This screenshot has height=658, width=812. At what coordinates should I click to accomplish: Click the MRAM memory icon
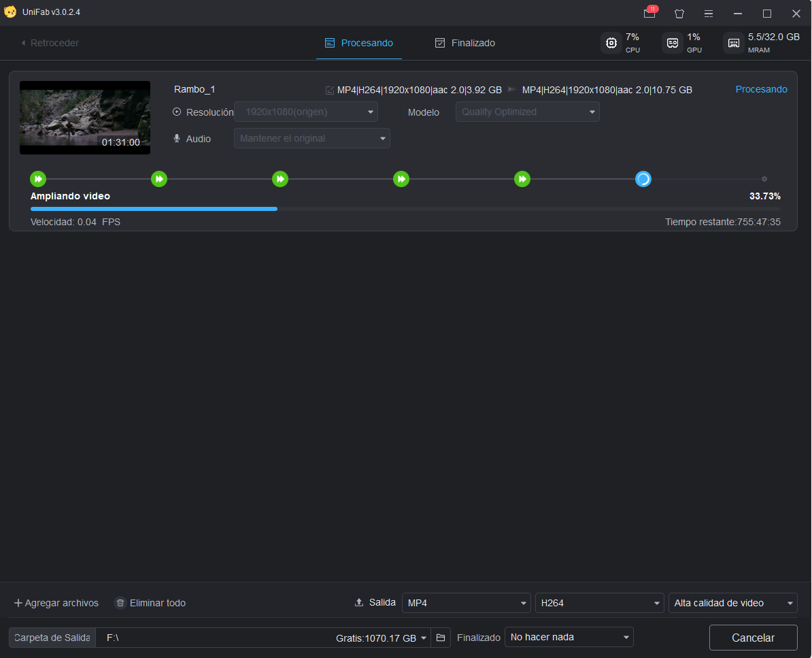(x=734, y=43)
